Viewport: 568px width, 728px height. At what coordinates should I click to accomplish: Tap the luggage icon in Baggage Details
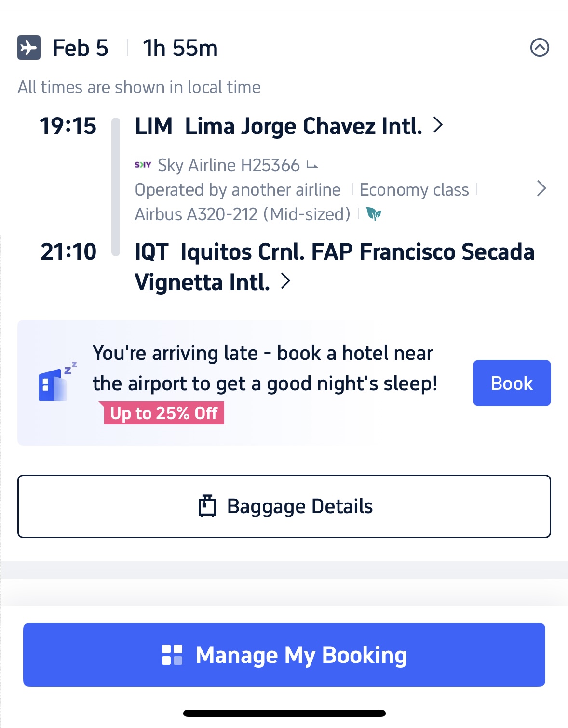[x=207, y=506]
